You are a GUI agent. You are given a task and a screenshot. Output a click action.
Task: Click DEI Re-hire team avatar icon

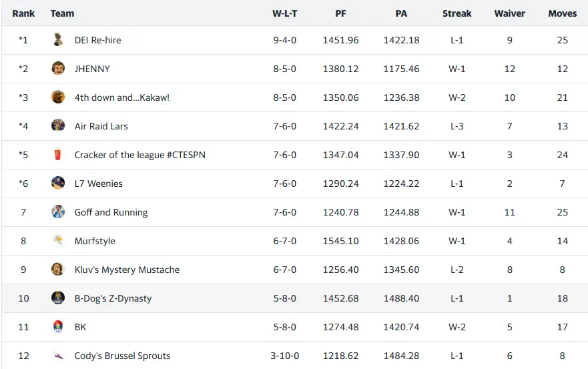[58, 40]
